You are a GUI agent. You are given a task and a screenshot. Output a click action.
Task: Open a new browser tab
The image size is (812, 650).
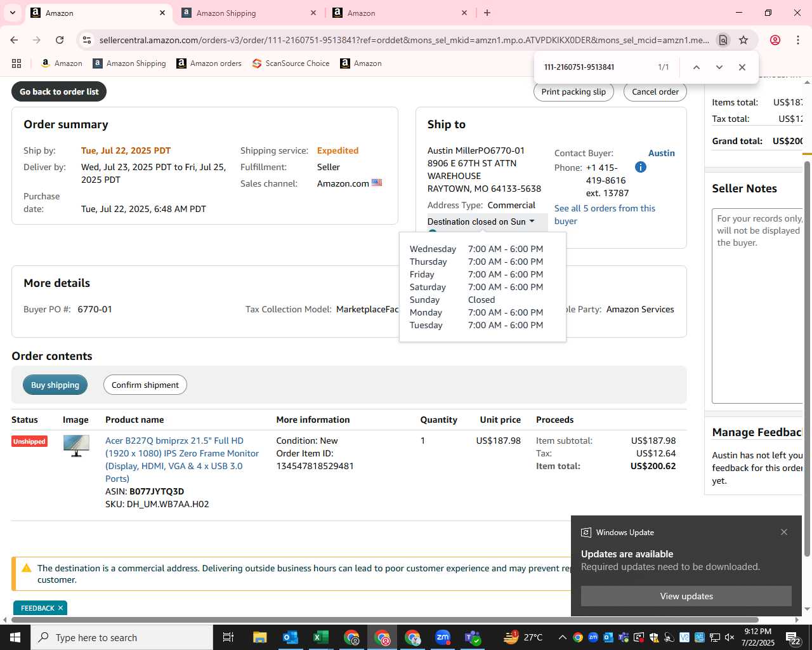click(487, 13)
